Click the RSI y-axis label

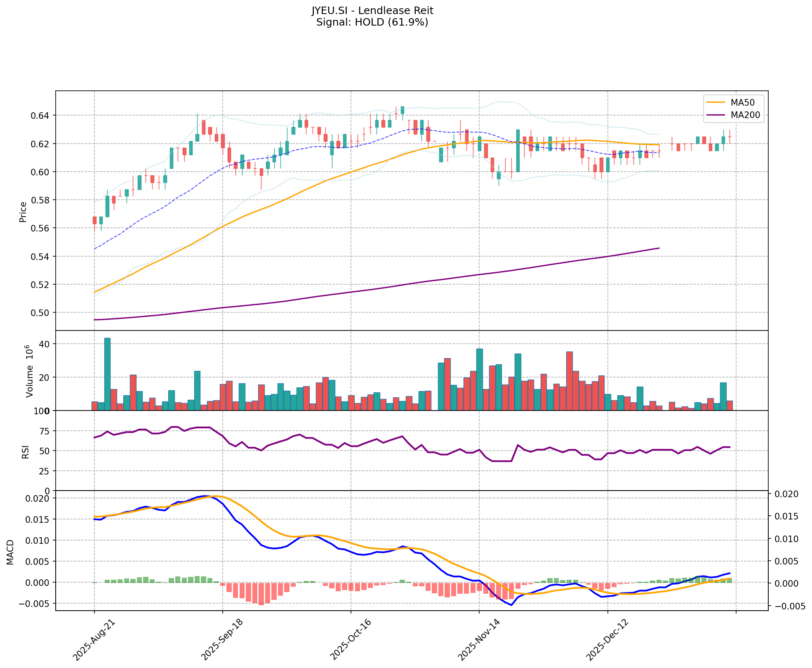coord(26,451)
